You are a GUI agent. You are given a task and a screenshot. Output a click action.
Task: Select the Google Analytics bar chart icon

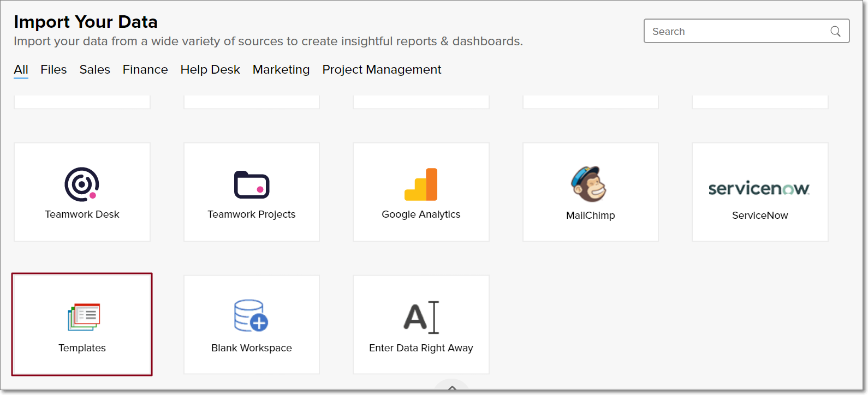[x=421, y=184]
